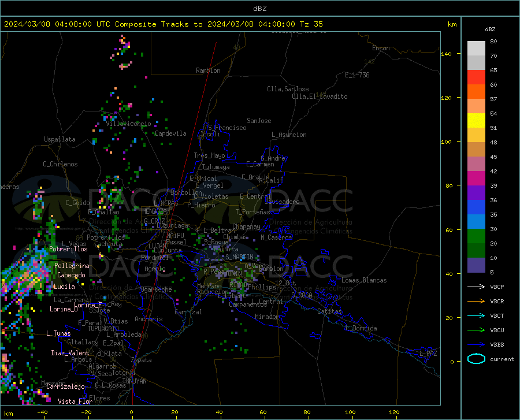Click the 0 km tick on horizontal axis
The height and width of the screenshot is (420, 520).
pyautogui.click(x=132, y=412)
